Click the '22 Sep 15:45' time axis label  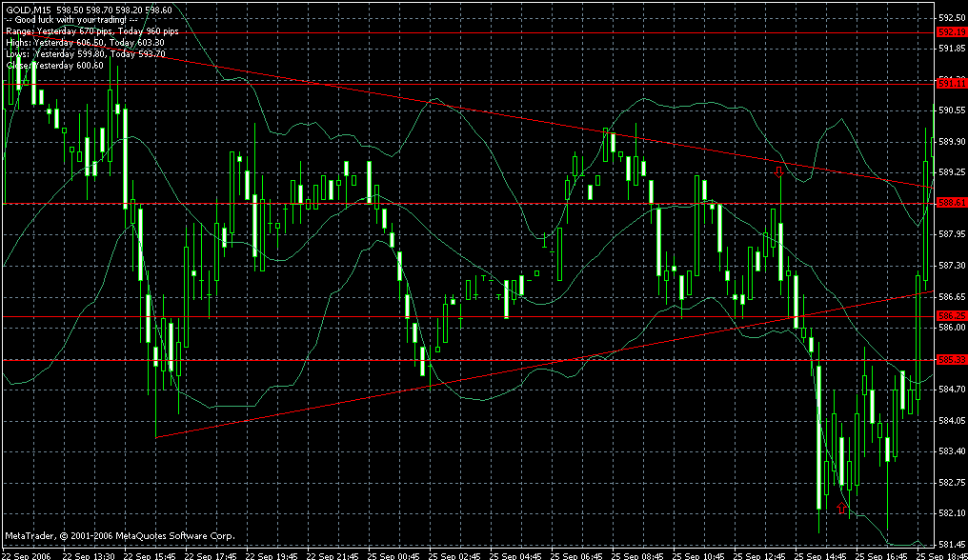[x=149, y=555]
